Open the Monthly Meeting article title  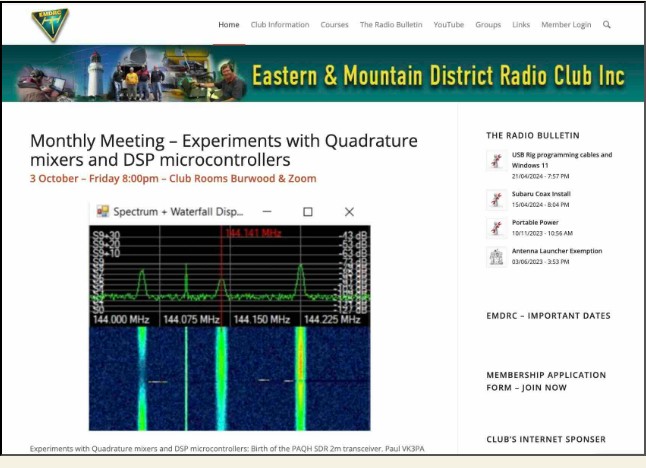(223, 150)
